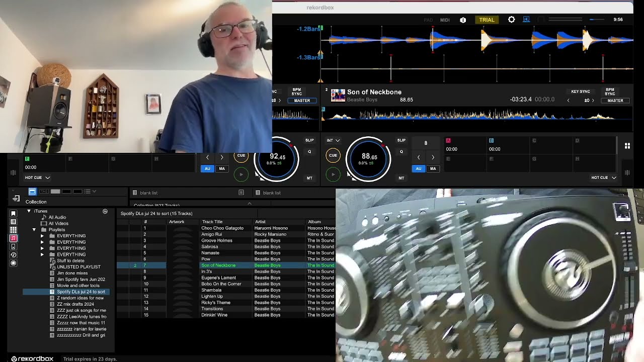
Task: Open the deck 2 pad grid view icon
Action: 627,146
